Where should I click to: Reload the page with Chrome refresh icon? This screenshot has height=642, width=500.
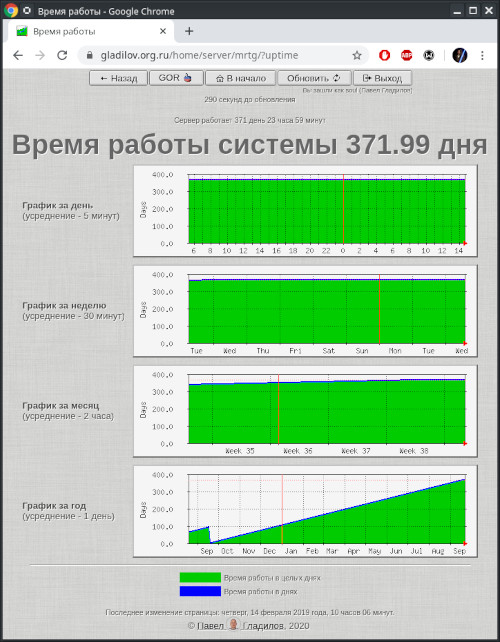click(x=62, y=55)
